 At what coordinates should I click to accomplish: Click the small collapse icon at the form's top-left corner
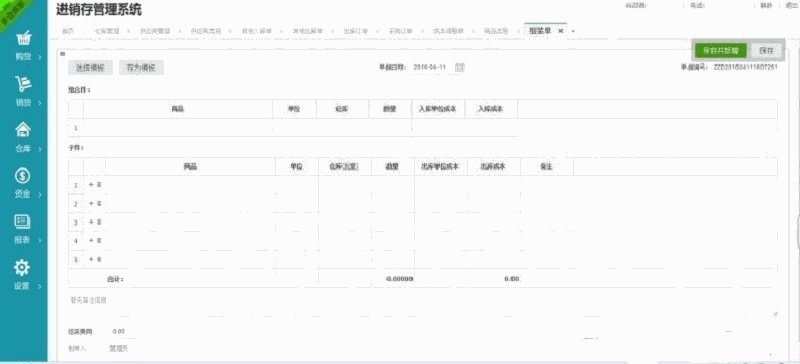pyautogui.click(x=62, y=53)
